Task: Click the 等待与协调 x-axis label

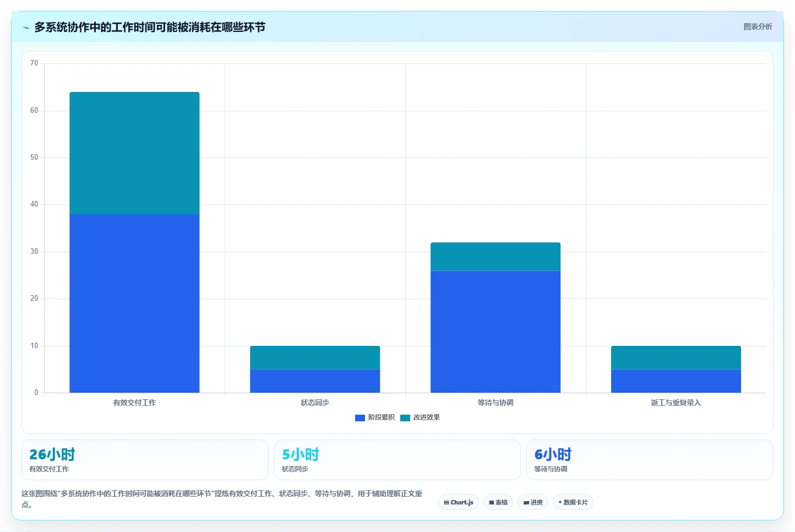Action: [495, 403]
